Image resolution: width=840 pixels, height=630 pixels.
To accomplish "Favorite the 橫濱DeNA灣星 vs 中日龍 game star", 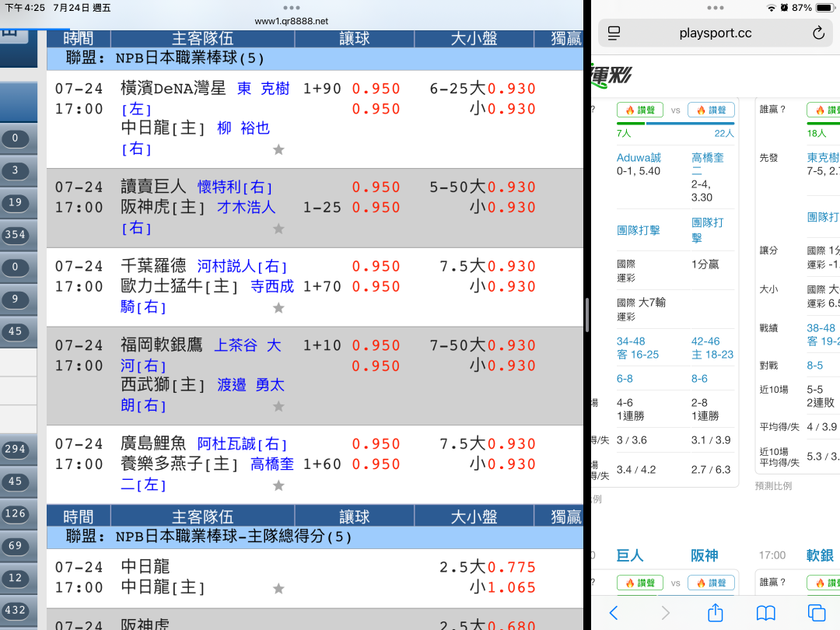I will [x=278, y=149].
